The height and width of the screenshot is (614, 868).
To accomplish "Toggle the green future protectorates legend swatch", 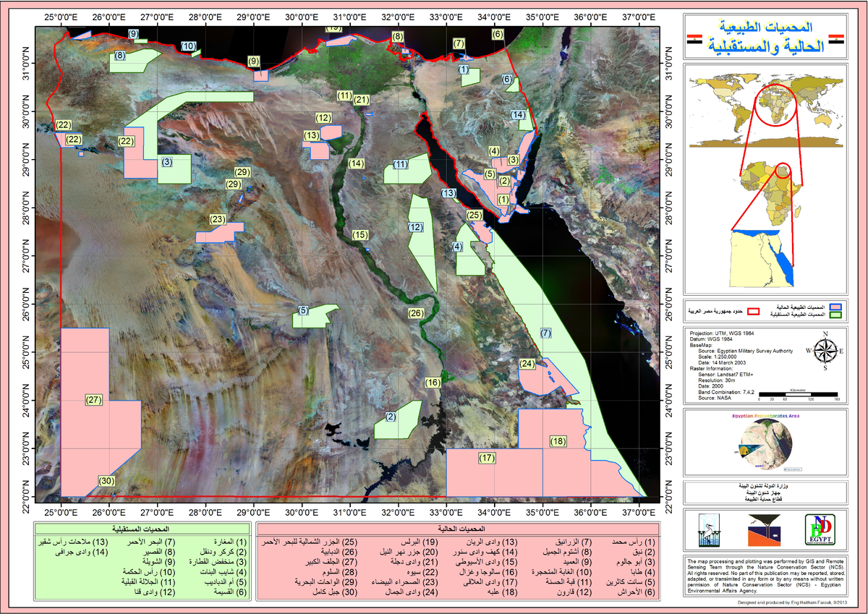I will [835, 315].
